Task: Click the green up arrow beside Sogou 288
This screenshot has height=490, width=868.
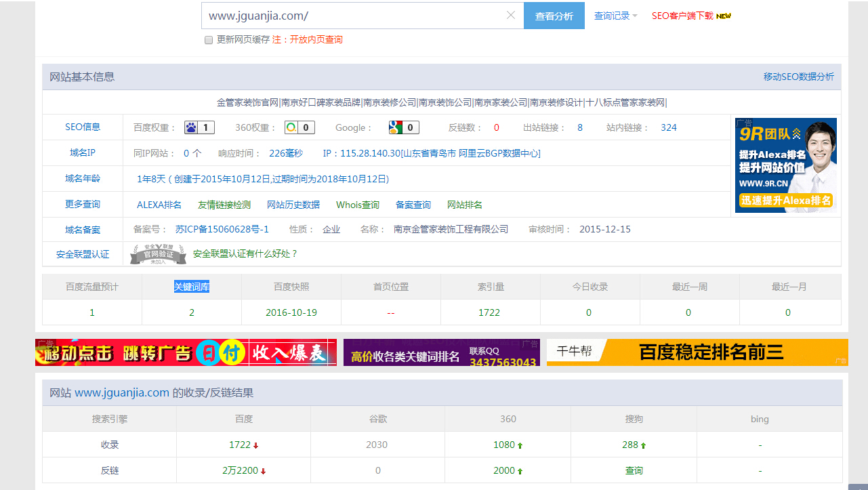Action: (643, 446)
